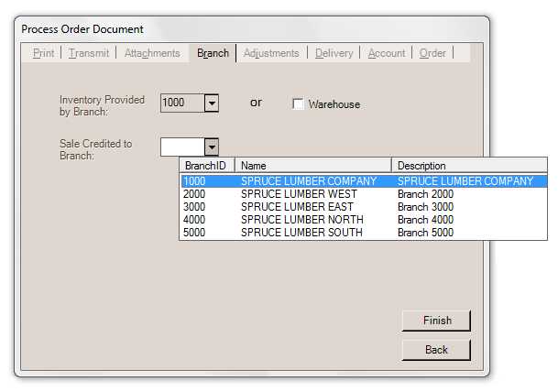Click the Name column header
The height and width of the screenshot is (392, 558).
coord(313,166)
